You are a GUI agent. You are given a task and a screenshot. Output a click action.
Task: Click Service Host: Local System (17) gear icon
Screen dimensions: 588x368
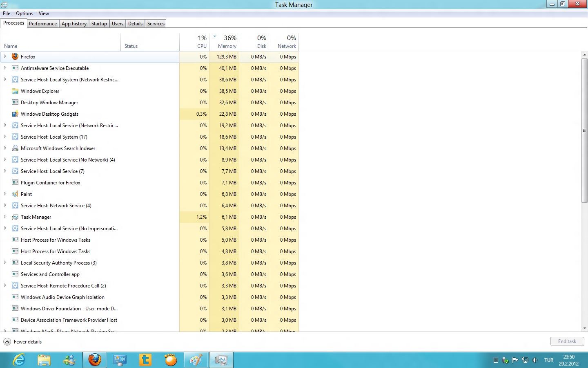[15, 137]
